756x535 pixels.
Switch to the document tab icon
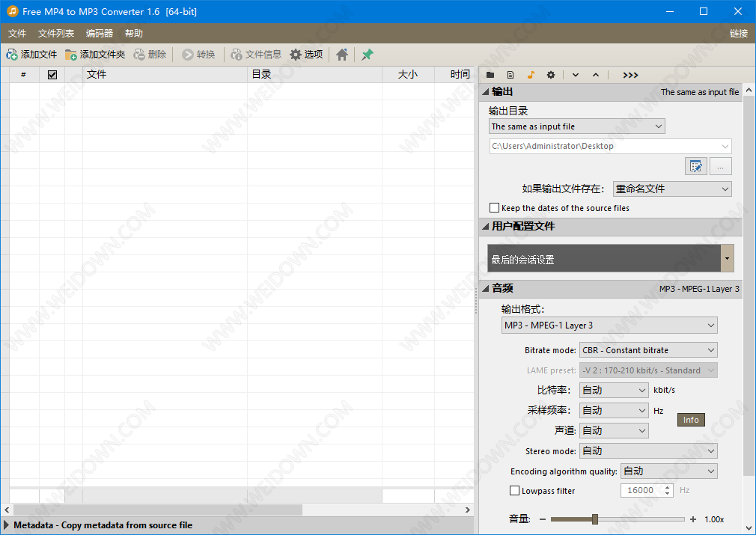510,75
